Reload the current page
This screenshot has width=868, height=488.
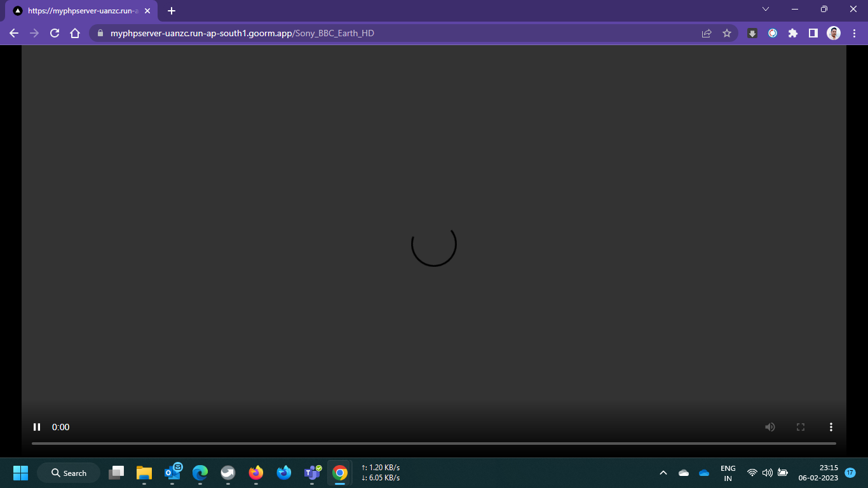click(55, 33)
